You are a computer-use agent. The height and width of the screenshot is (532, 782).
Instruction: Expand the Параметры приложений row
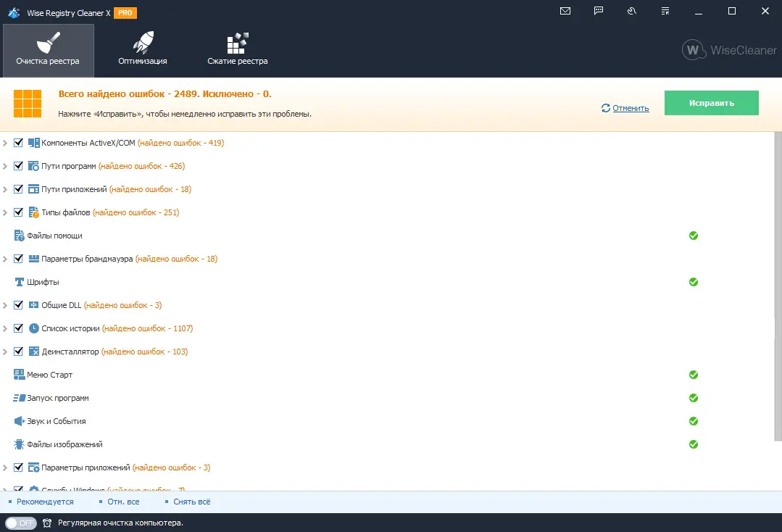5,467
